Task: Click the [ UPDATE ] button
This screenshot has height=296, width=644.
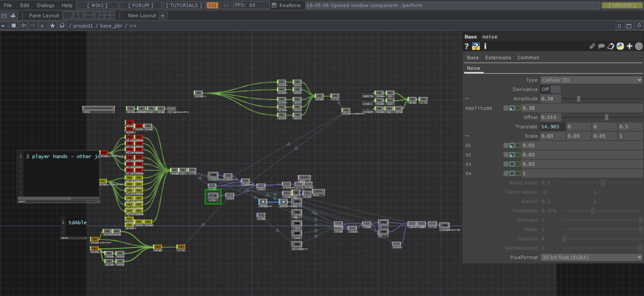Action: click(622, 5)
